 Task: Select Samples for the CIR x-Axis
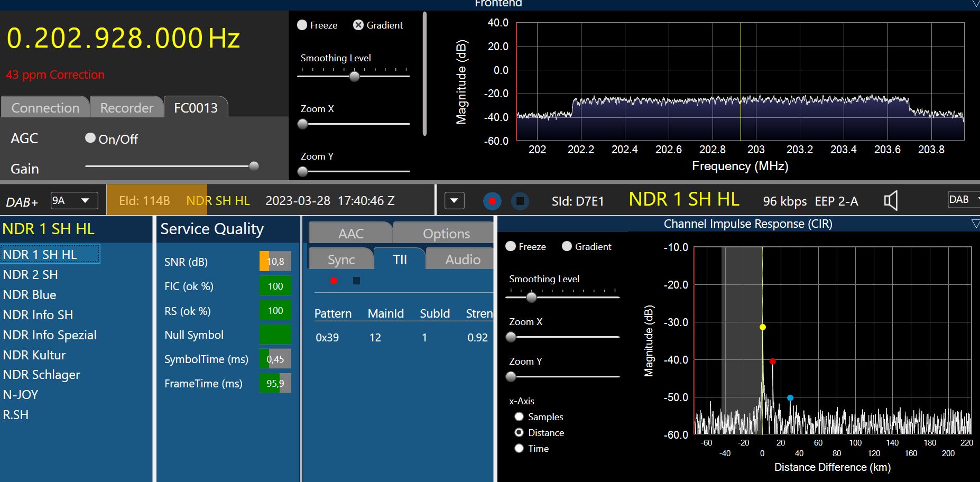point(519,417)
